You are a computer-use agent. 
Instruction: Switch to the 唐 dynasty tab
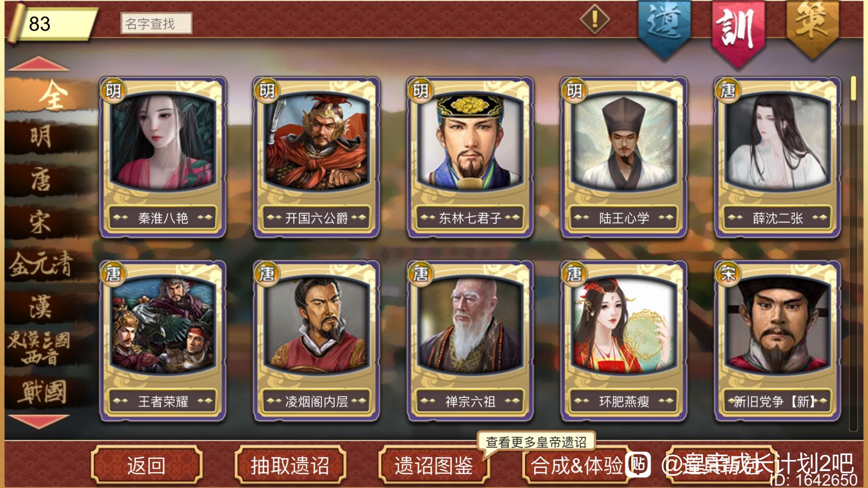40,180
